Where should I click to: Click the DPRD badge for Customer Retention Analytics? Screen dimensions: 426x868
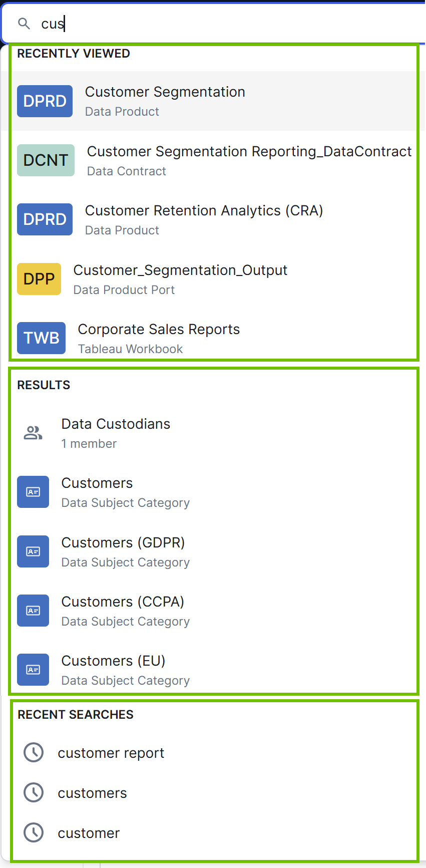click(x=45, y=219)
